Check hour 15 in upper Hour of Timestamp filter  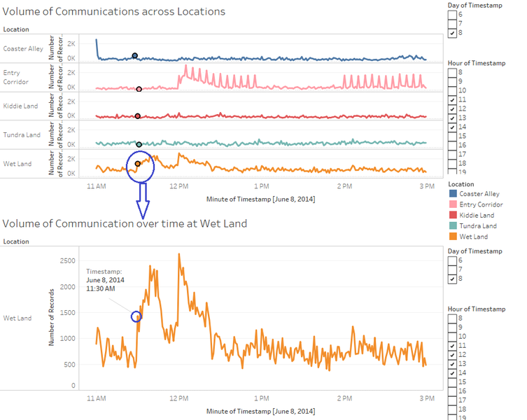pyautogui.click(x=452, y=136)
